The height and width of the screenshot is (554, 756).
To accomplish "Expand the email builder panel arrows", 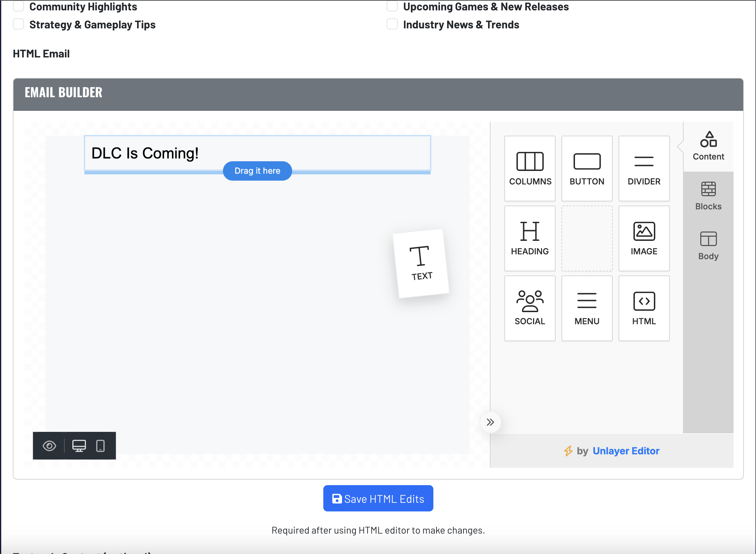I will [x=490, y=422].
